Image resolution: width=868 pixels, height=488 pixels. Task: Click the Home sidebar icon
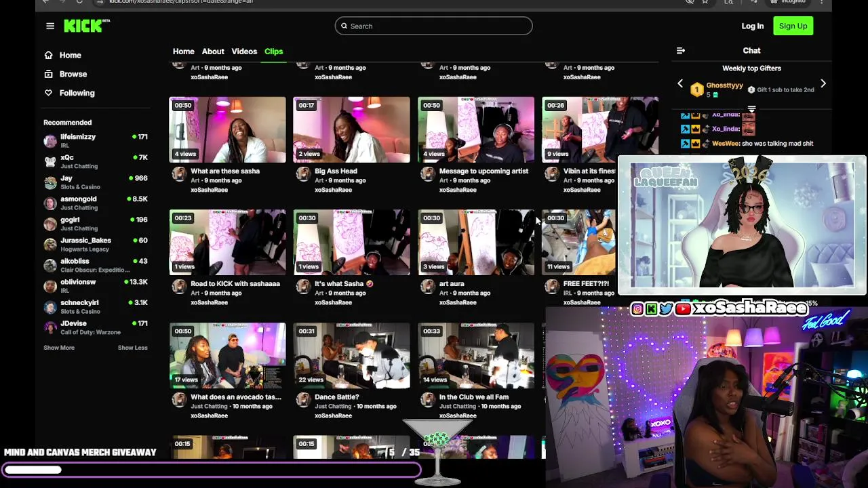pos(48,56)
